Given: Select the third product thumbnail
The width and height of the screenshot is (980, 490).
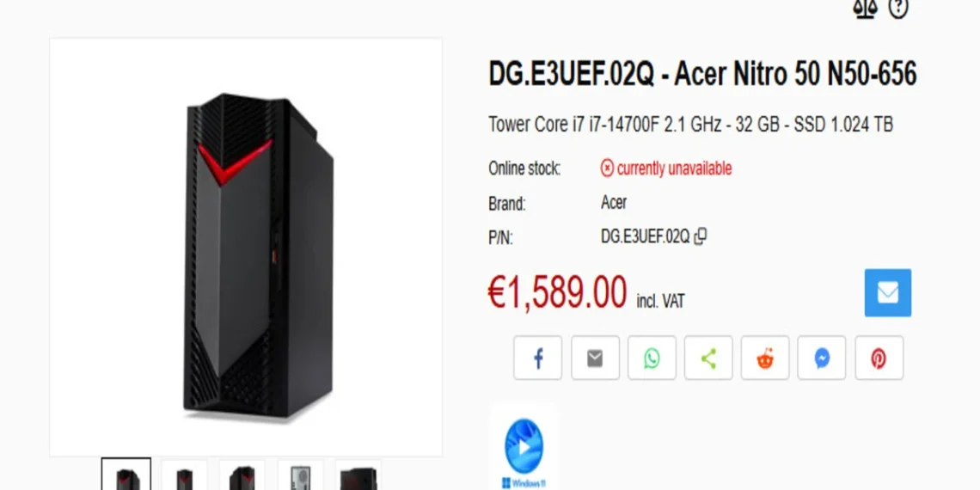Looking at the screenshot, I should click(242, 475).
